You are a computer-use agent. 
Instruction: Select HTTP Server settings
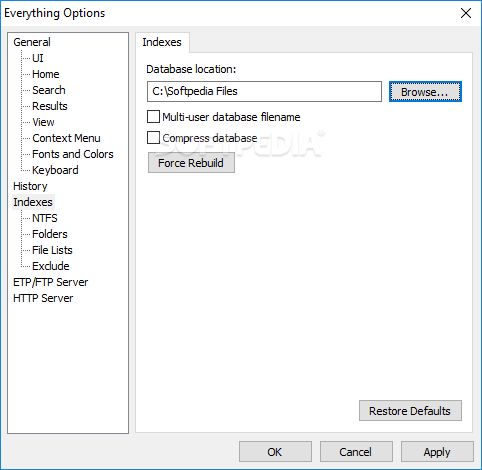point(43,298)
